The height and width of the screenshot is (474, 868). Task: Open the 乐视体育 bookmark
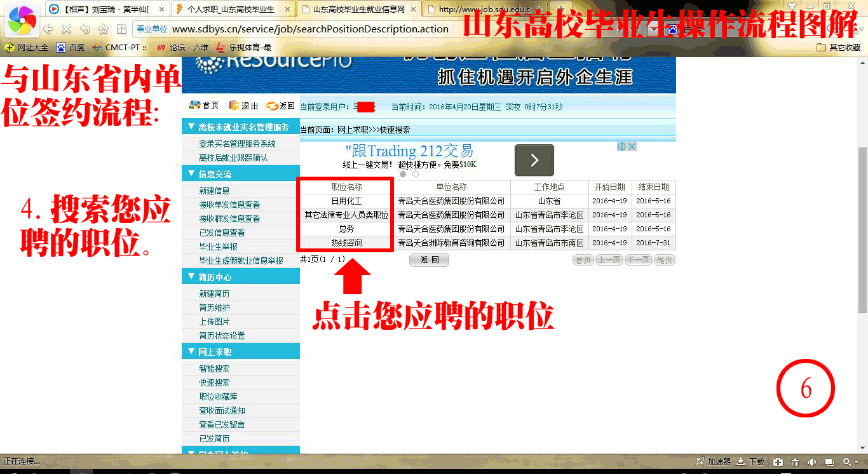243,47
